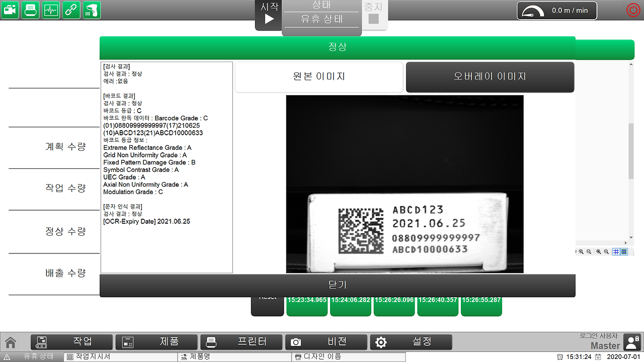
Task: Click the 작업지시서 status field
Action: [121, 357]
